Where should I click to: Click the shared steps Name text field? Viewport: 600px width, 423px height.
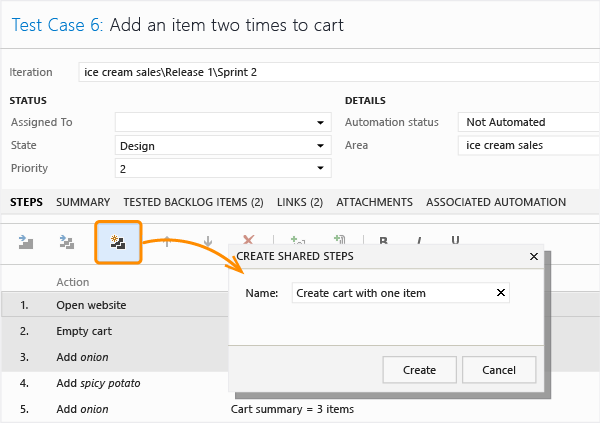[392, 293]
